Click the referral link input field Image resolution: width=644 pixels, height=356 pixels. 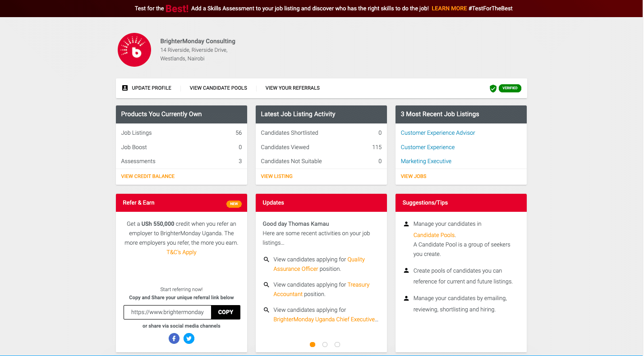(x=167, y=312)
